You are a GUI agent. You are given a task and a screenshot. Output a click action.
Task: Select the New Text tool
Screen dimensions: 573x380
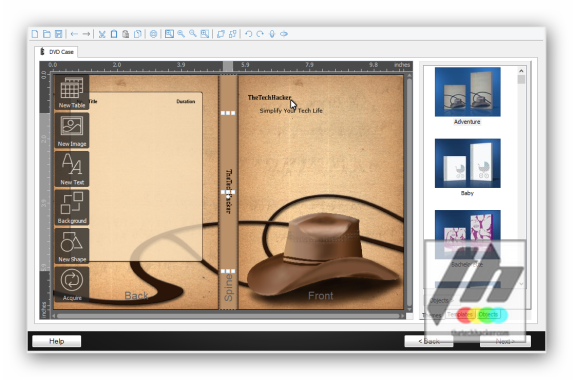[72, 169]
